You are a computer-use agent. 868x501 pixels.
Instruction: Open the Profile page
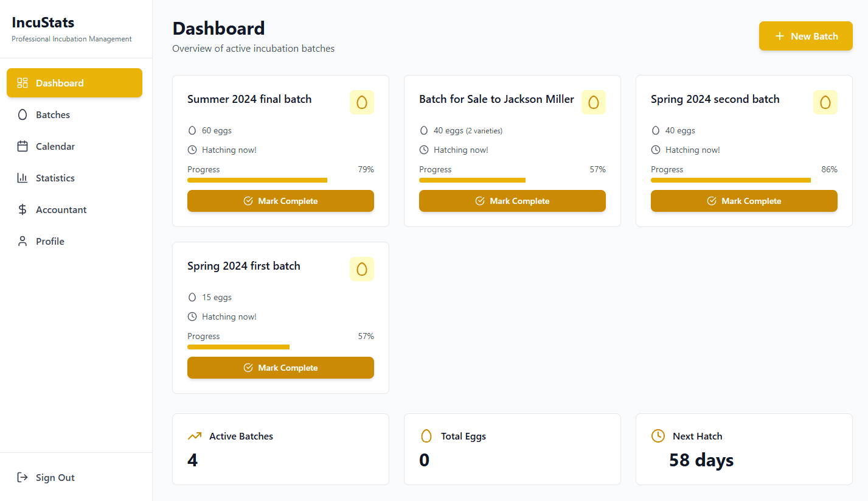(50, 241)
